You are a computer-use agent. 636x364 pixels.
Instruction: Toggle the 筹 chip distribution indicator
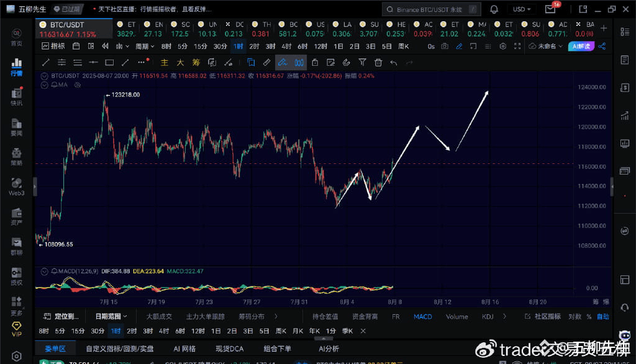[x=196, y=63]
